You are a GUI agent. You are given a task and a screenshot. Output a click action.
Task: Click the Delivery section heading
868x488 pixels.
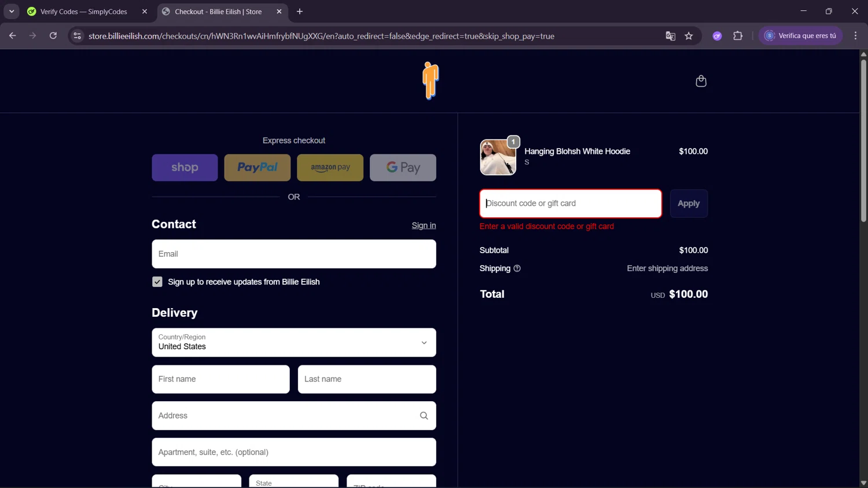coord(175,313)
